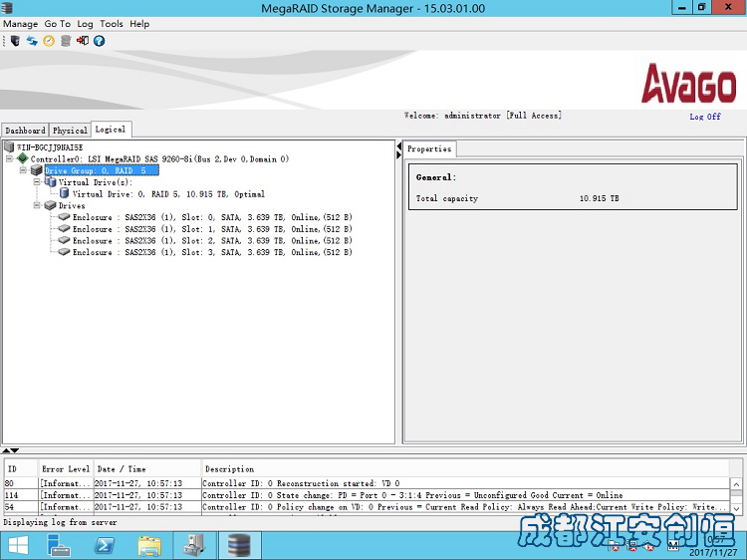Click the Virtual Drive 0 cylinder icon
747x560 pixels.
point(64,193)
